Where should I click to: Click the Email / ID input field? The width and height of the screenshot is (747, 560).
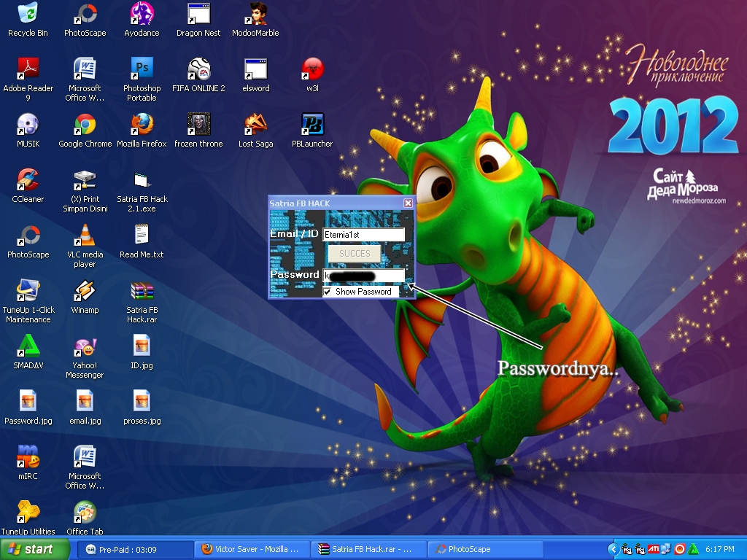coord(364,234)
